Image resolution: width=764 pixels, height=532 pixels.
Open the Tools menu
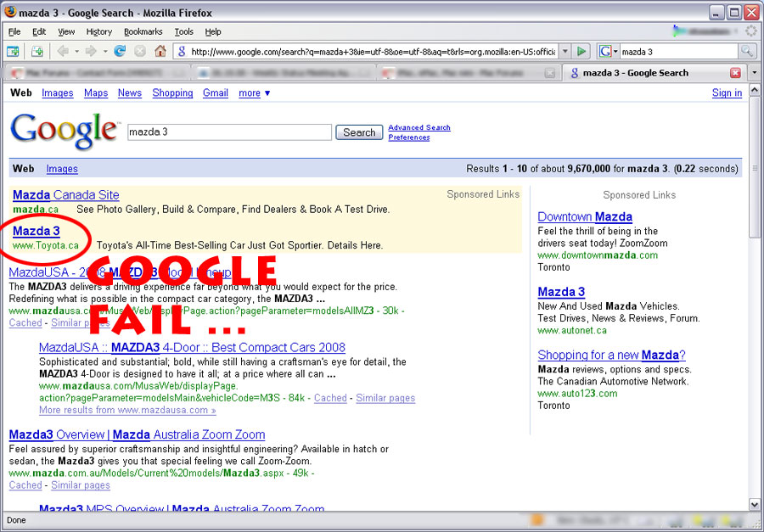pyautogui.click(x=184, y=31)
